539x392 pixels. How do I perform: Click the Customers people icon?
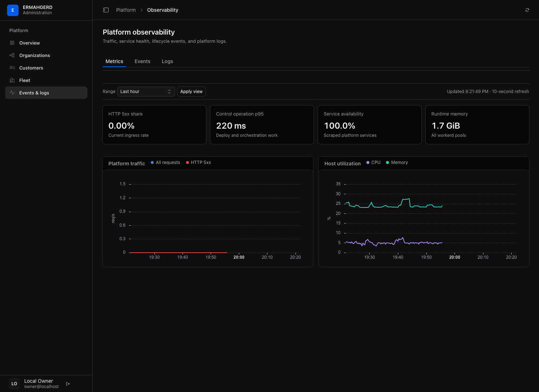click(x=12, y=68)
